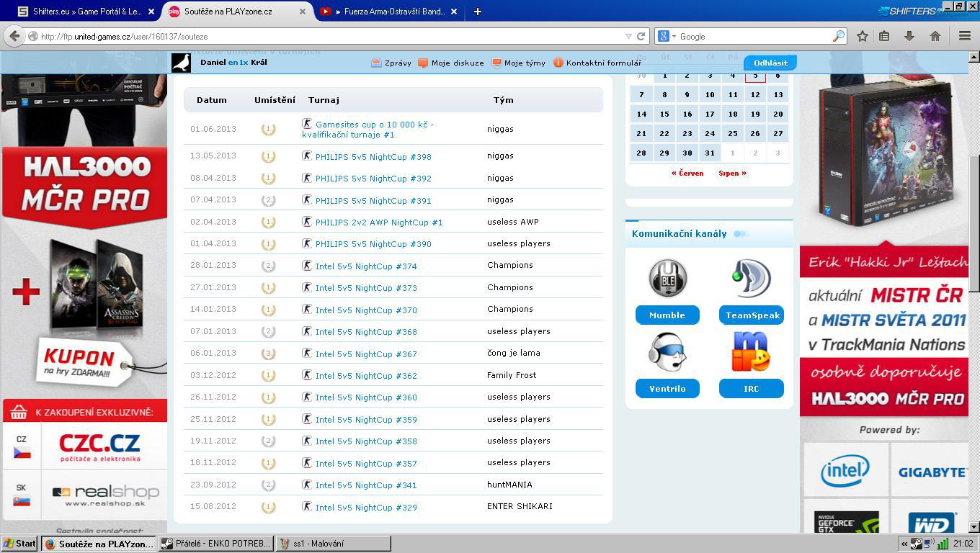The height and width of the screenshot is (553, 980).
Task: Click the Zprávy messages icon
Action: (376, 63)
